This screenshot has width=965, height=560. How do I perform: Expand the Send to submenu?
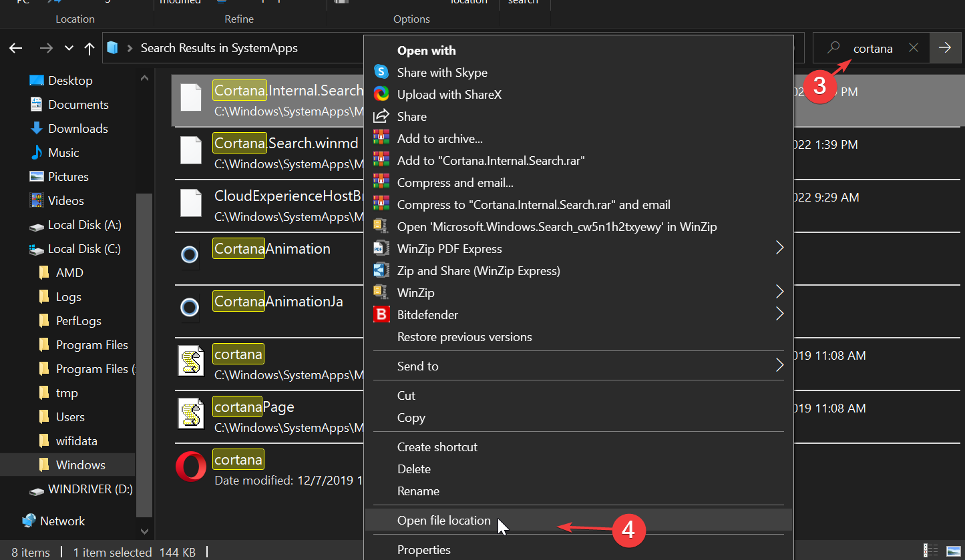[x=779, y=366]
